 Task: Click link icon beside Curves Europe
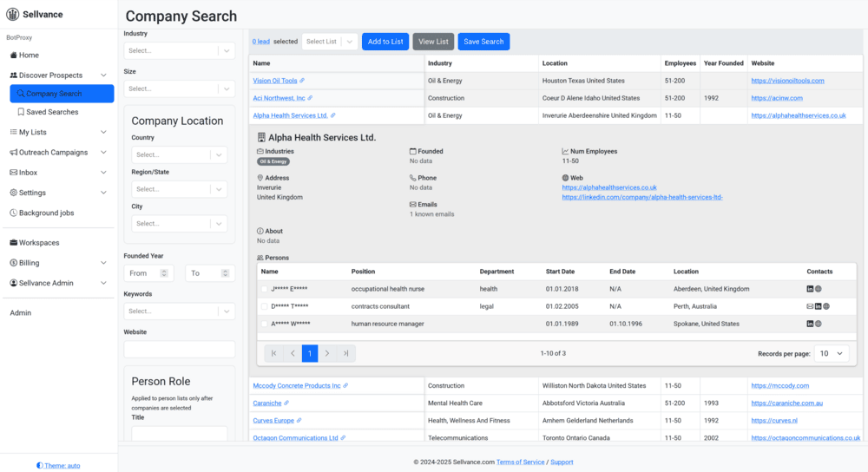coord(299,421)
